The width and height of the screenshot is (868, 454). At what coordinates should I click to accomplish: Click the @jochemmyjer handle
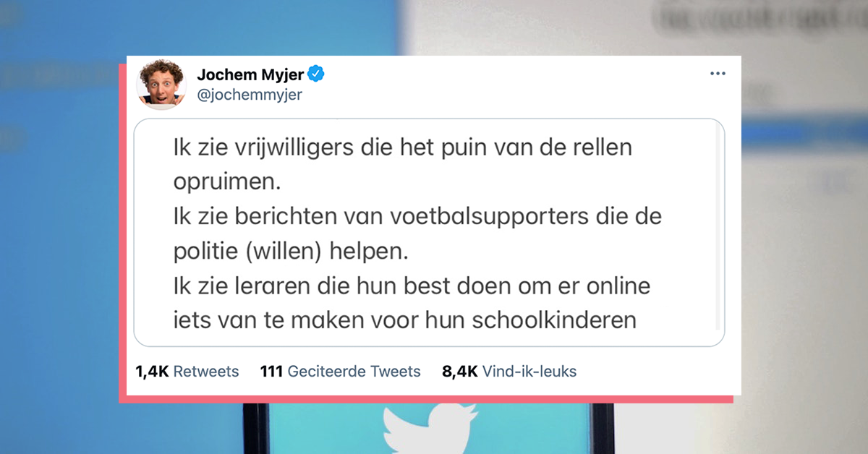(250, 95)
